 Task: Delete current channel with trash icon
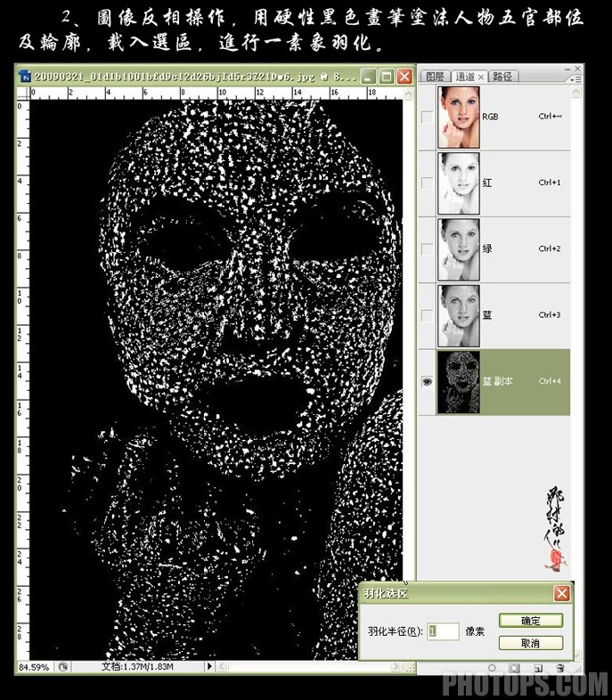tap(559, 668)
